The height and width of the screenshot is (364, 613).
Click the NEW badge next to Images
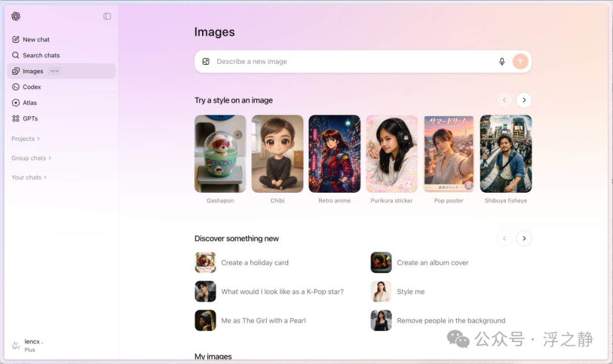54,71
